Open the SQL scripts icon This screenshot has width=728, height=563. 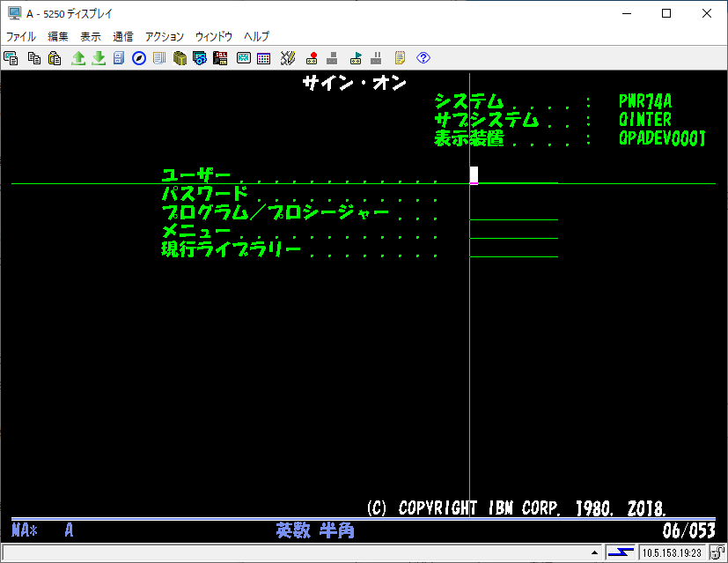tap(220, 58)
